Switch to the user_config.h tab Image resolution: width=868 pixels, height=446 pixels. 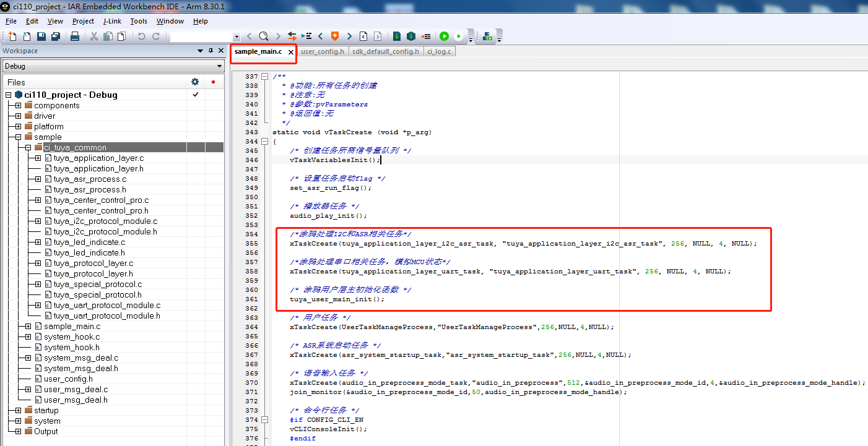click(323, 51)
